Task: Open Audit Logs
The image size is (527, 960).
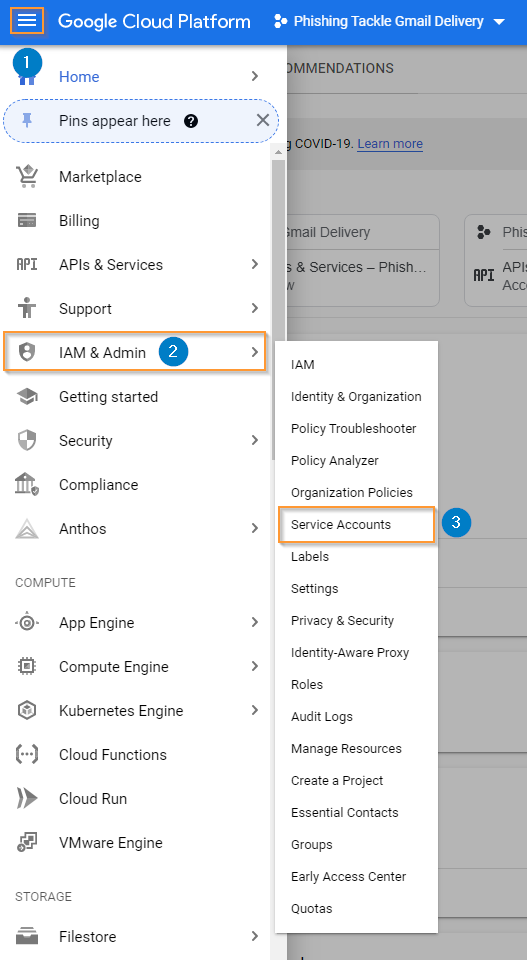Action: coord(356,716)
